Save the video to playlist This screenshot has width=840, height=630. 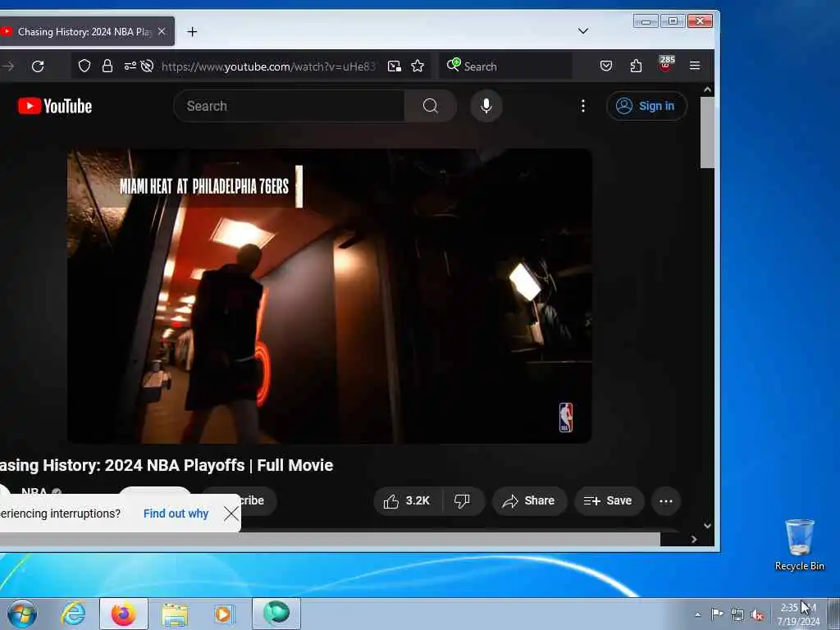(608, 501)
